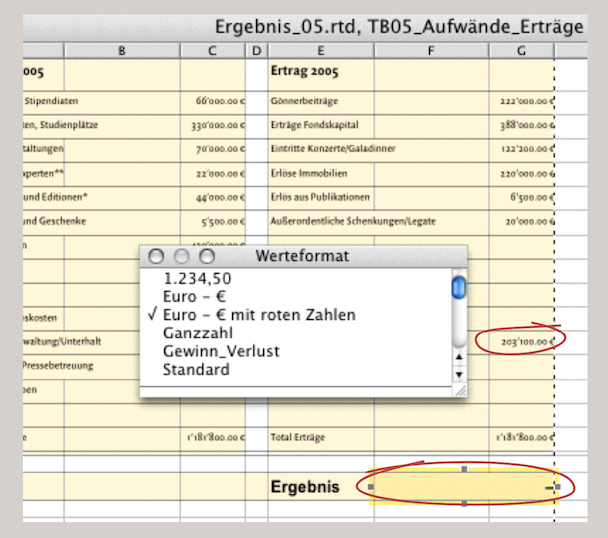Click the "Total Erträge" cell

pos(320,437)
